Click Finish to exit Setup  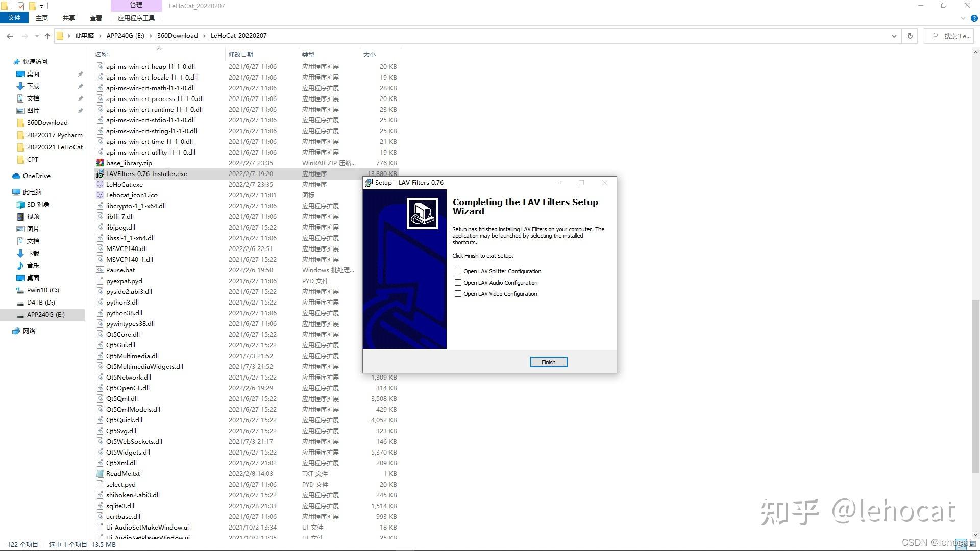coord(548,362)
